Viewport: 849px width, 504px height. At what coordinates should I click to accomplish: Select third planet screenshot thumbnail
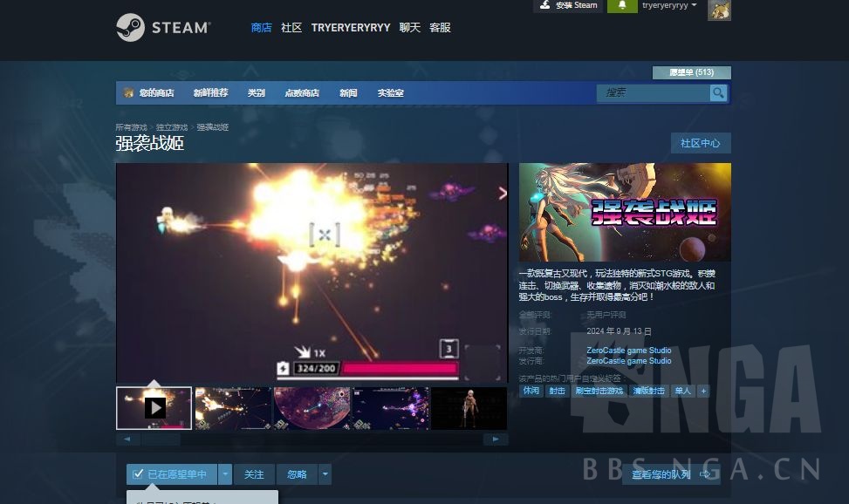[x=312, y=408]
